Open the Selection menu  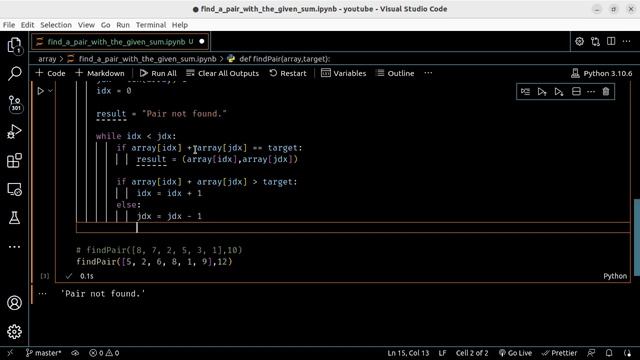[x=56, y=25]
